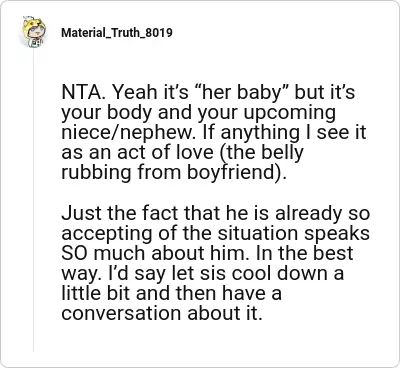Open the Material_Truth_8019 avatar image
The width and height of the screenshot is (400, 368).
tap(33, 32)
